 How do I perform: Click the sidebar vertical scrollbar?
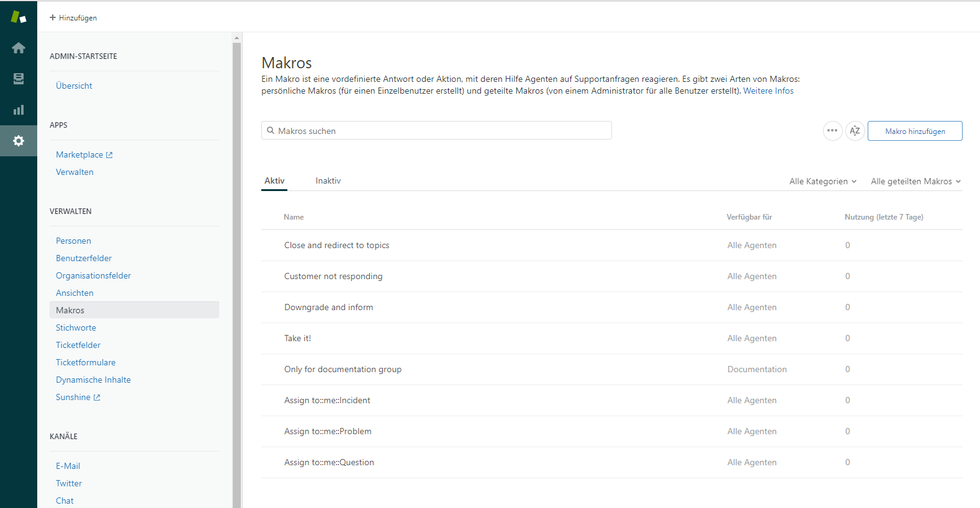[236, 248]
